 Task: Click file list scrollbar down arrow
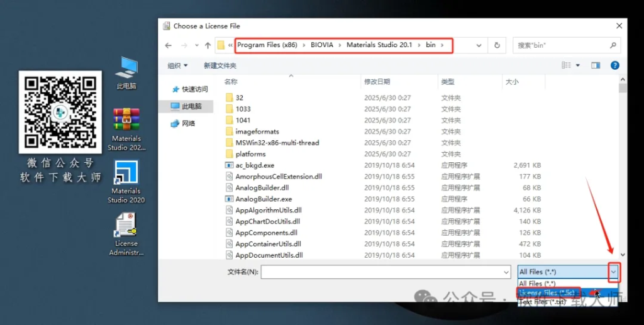click(623, 255)
